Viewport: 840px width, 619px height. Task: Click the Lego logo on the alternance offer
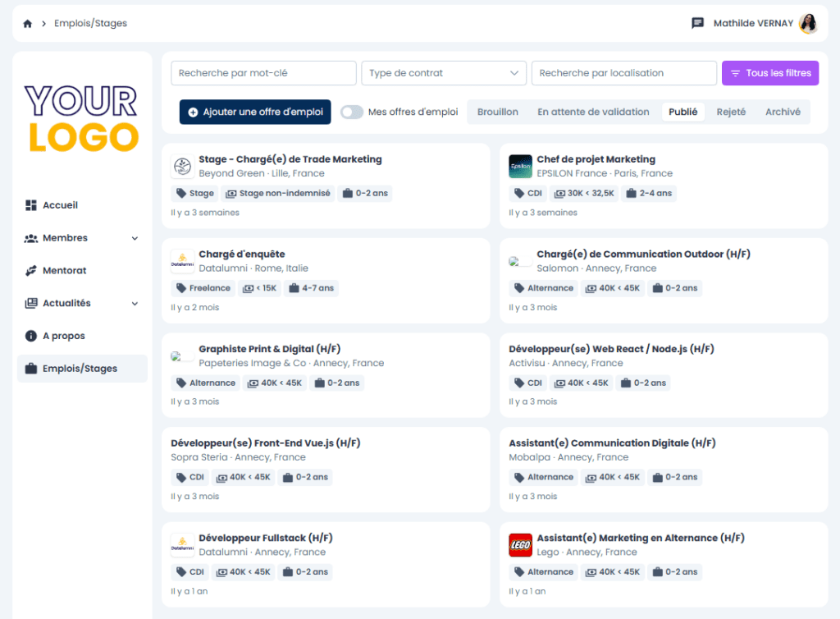(520, 544)
